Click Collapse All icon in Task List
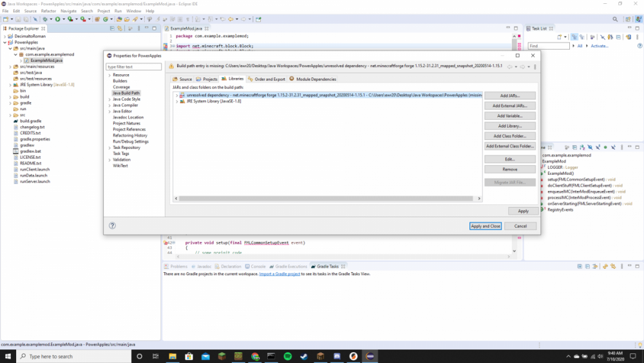Image resolution: width=644 pixels, height=363 pixels. tap(618, 37)
